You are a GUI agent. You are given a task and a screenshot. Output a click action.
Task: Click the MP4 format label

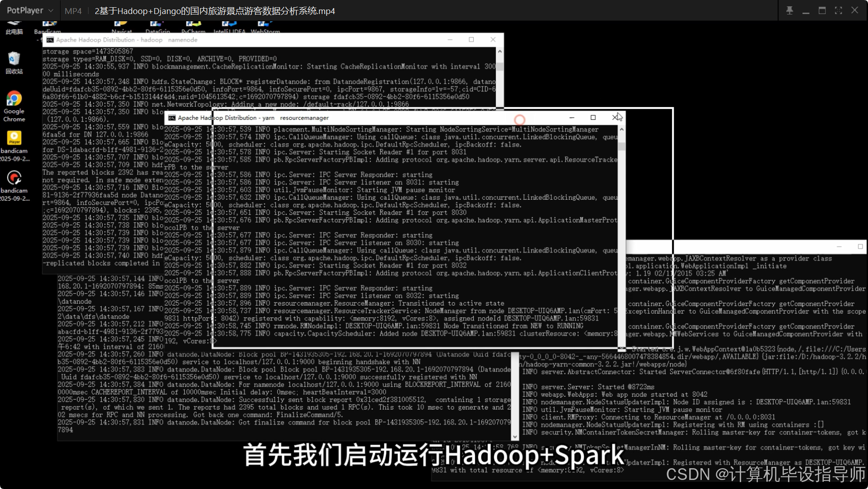click(73, 11)
